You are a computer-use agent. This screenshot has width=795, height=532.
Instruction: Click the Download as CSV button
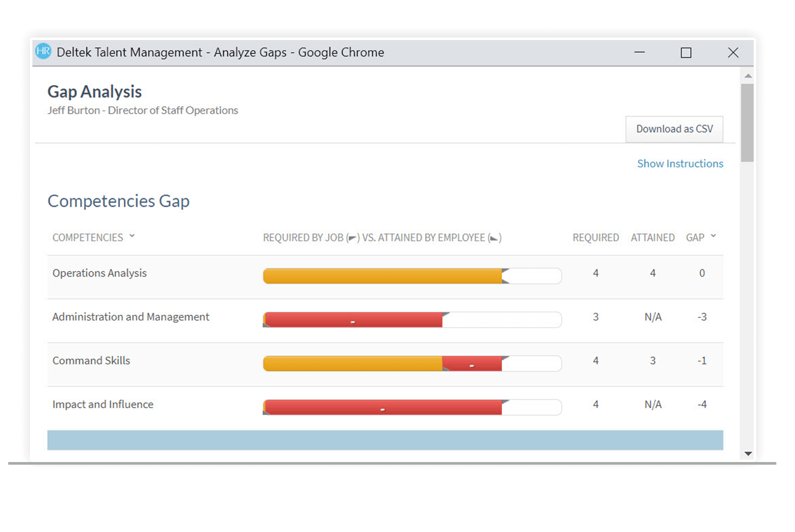[674, 128]
